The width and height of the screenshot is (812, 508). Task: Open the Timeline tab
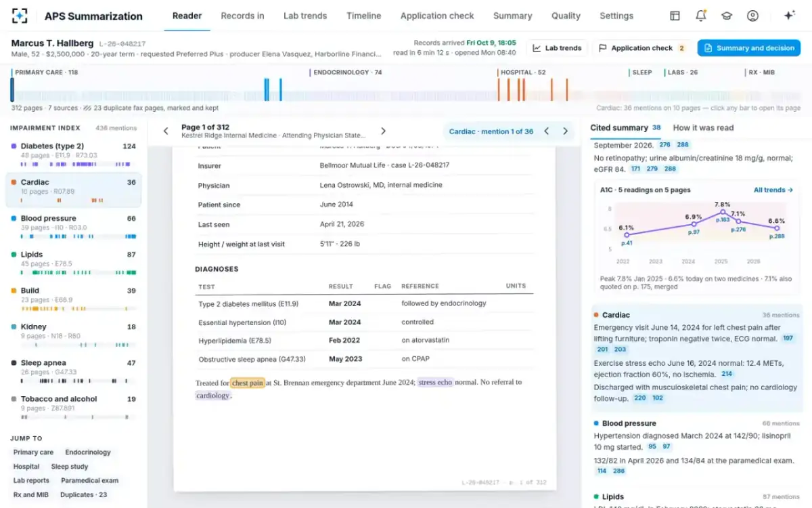click(x=363, y=16)
